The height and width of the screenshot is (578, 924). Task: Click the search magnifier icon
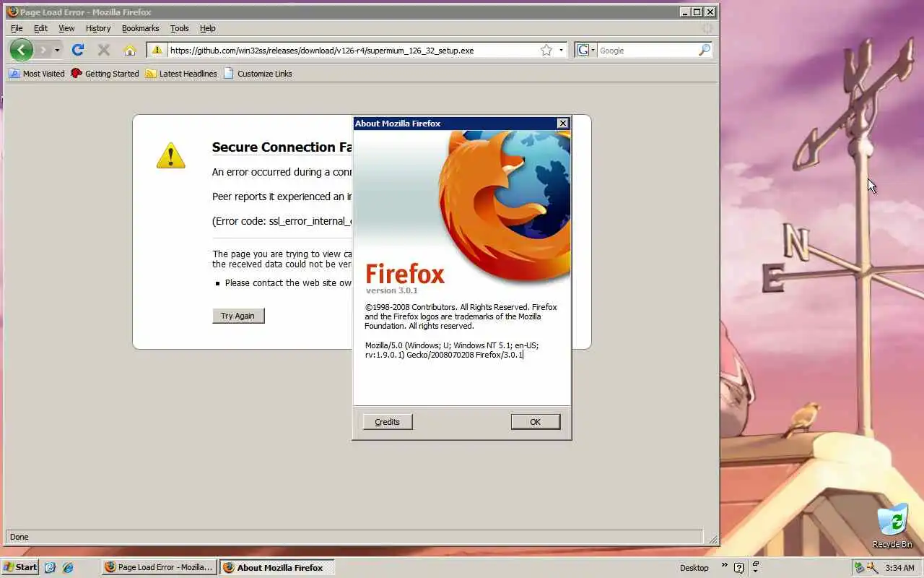705,50
